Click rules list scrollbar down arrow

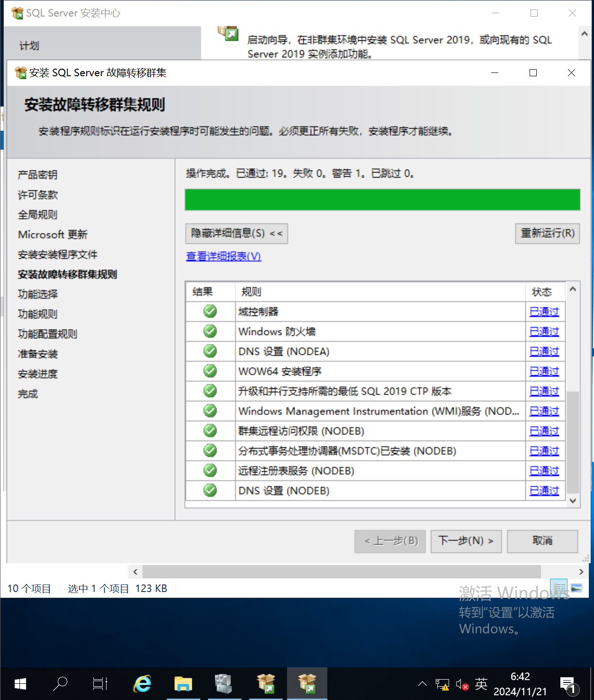pyautogui.click(x=573, y=501)
